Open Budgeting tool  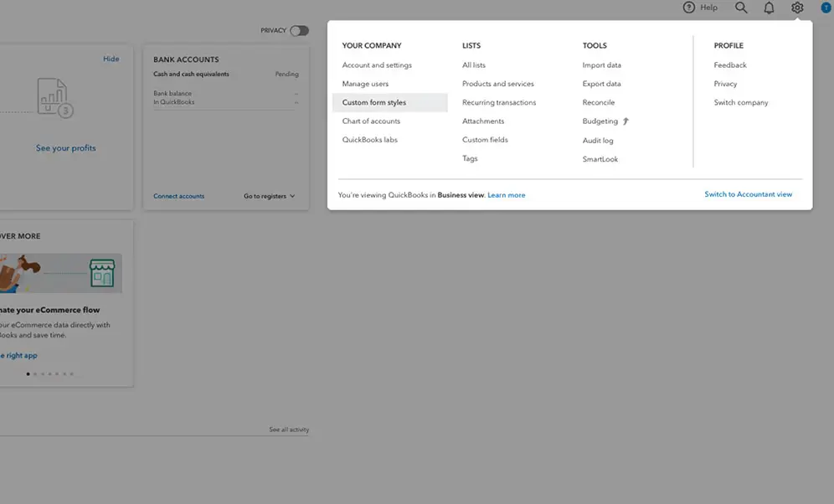[x=600, y=121]
